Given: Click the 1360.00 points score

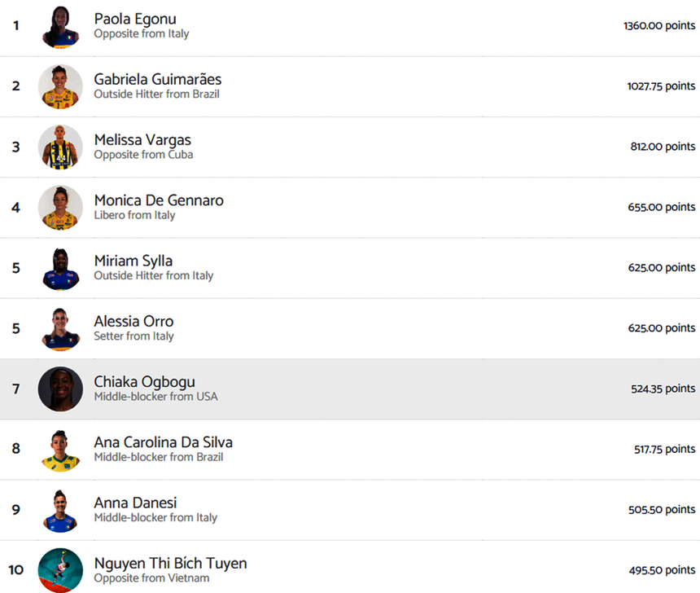Looking at the screenshot, I should tap(659, 26).
